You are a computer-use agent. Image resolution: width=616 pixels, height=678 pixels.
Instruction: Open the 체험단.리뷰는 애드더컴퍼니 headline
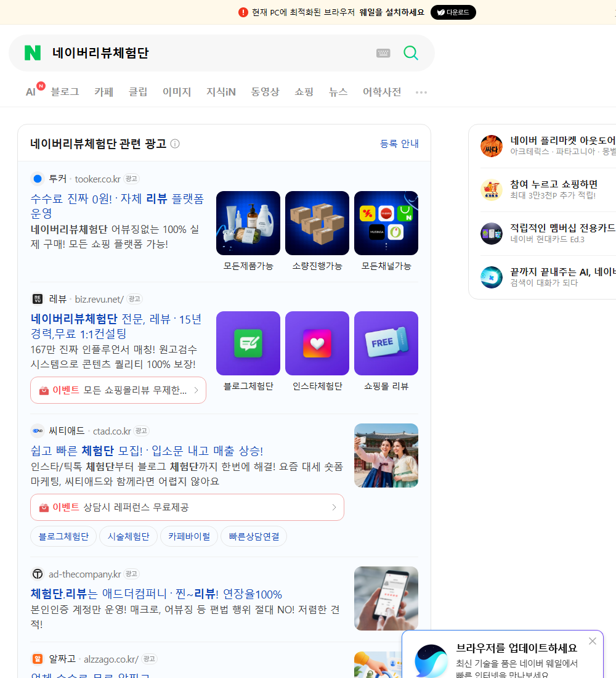coord(156,594)
